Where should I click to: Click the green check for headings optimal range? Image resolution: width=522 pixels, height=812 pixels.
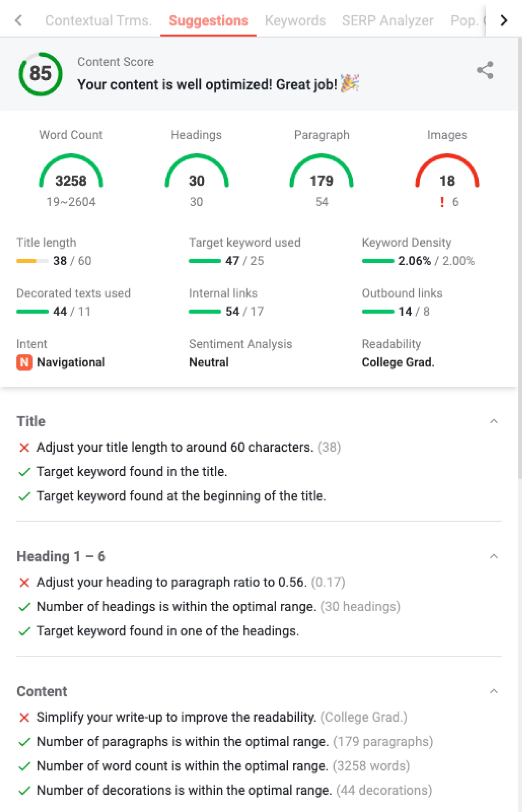pyautogui.click(x=24, y=607)
